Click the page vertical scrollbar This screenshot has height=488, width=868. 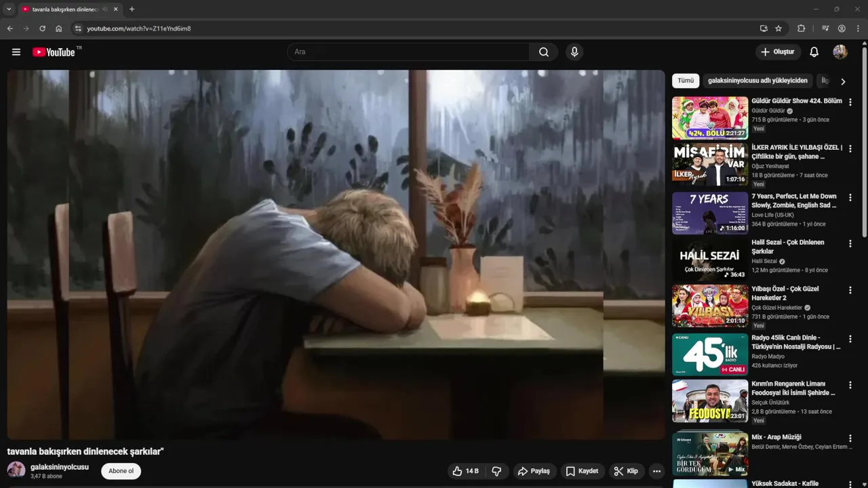[x=864, y=142]
